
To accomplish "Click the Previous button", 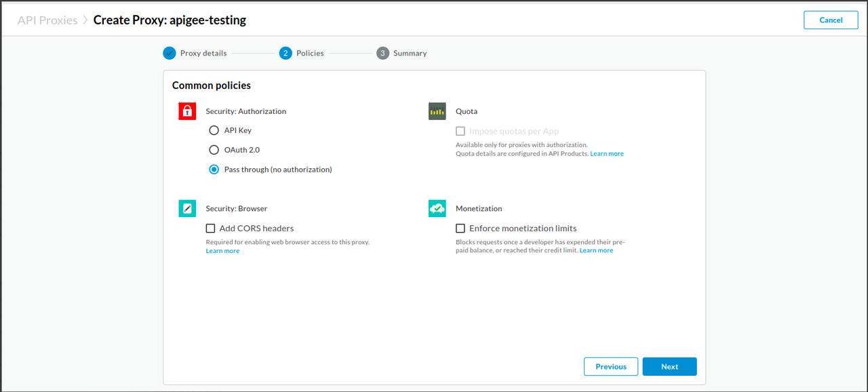I will coord(611,366).
